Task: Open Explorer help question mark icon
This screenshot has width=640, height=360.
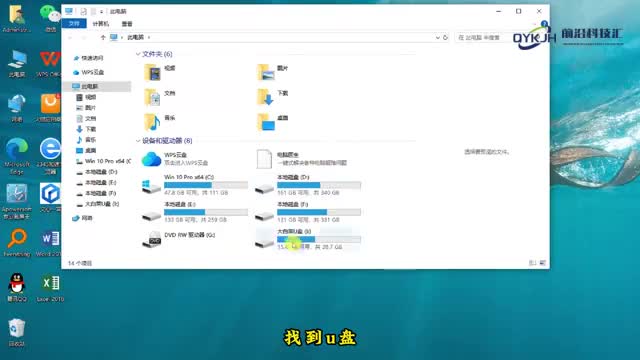Action: point(544,24)
